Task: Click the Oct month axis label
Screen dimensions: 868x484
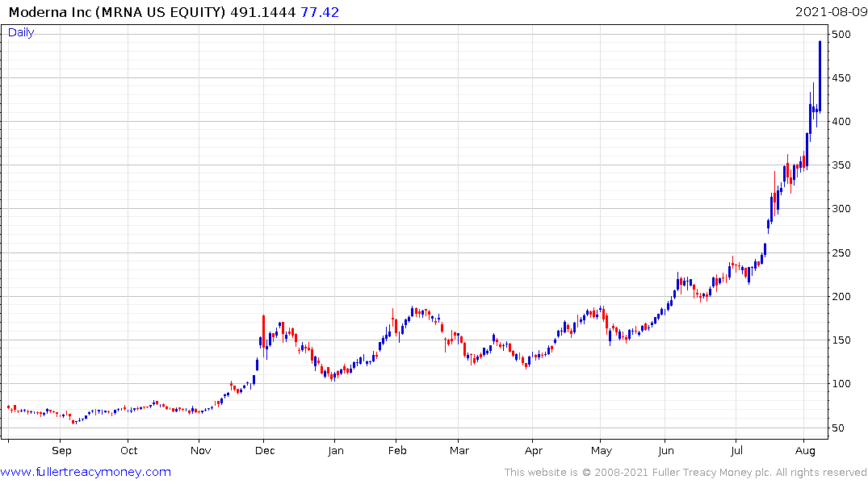Action: pos(129,451)
